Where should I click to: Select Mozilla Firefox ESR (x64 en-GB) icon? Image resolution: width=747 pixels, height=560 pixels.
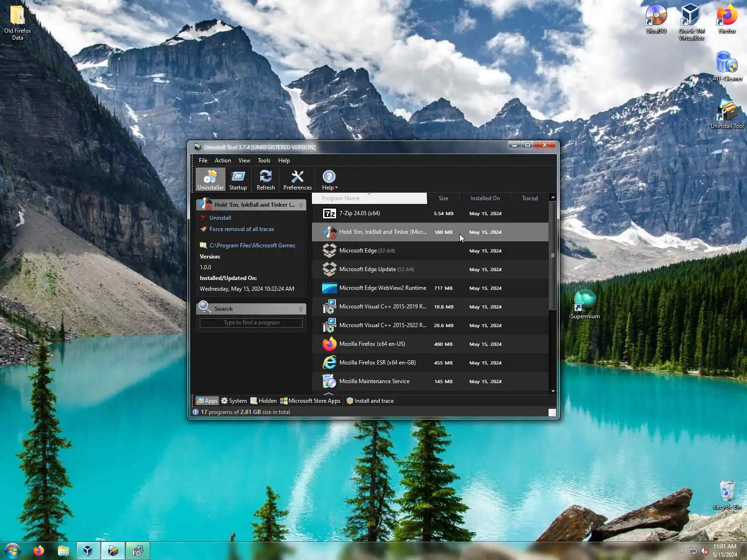point(329,363)
